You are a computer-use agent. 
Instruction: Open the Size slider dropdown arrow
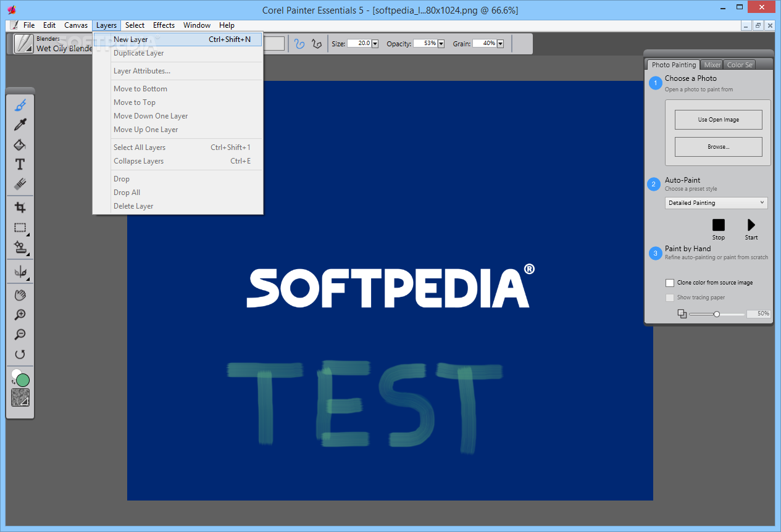tap(375, 44)
